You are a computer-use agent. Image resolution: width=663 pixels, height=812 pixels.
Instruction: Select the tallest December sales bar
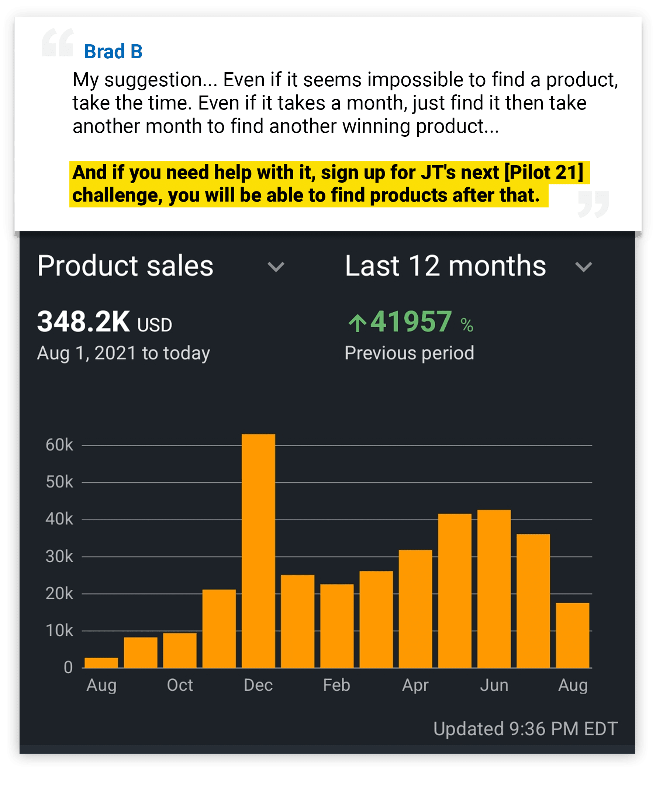click(258, 551)
